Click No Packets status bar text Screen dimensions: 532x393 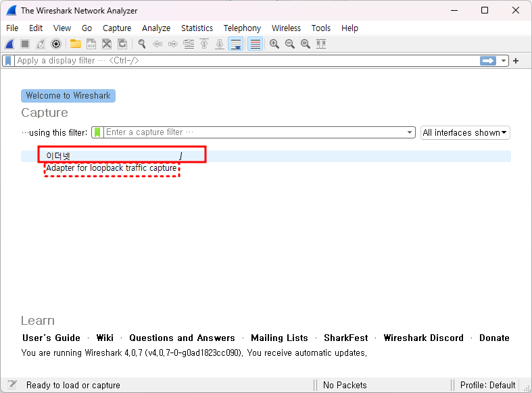tap(345, 385)
